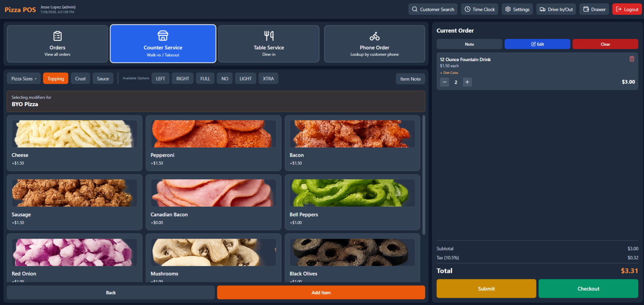Select the Pepperoni topping thumbnail
Image resolution: width=644 pixels, height=305 pixels.
[213, 134]
